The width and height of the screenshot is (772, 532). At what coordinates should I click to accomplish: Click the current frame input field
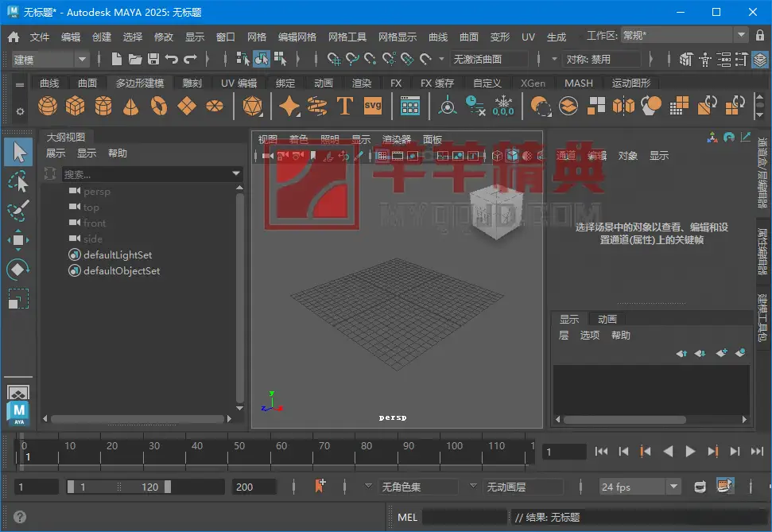tap(564, 451)
